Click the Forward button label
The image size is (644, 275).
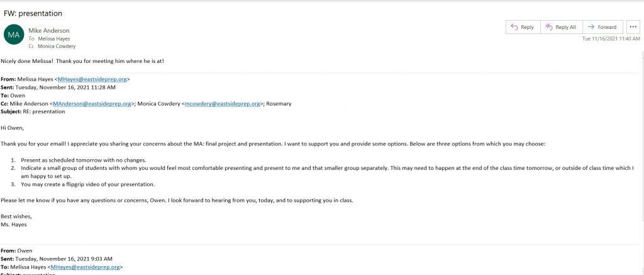tap(607, 27)
